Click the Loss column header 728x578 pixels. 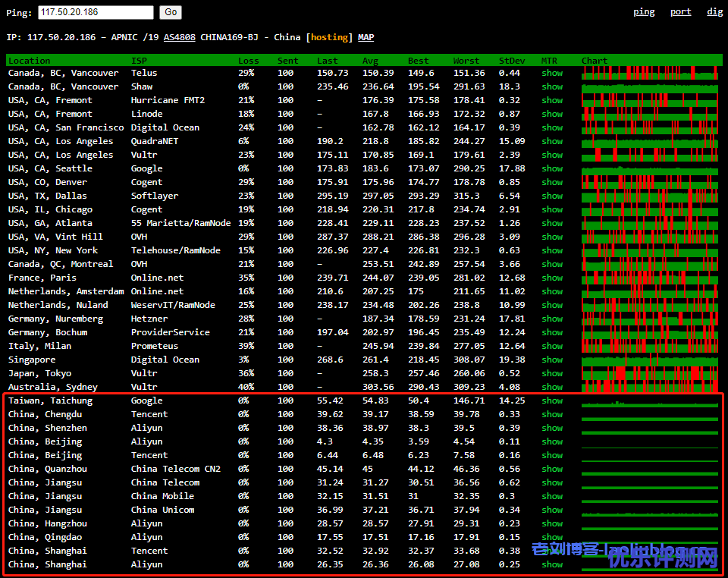[248, 61]
